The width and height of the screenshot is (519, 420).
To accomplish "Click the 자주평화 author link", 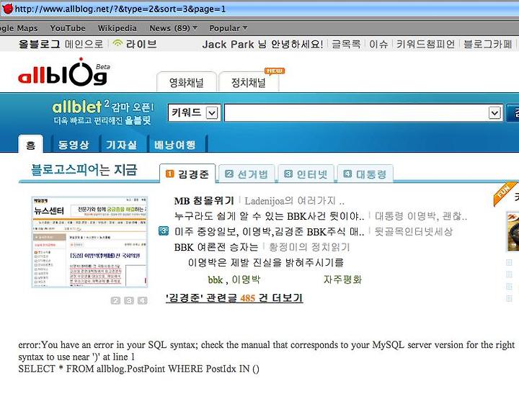I will point(342,280).
